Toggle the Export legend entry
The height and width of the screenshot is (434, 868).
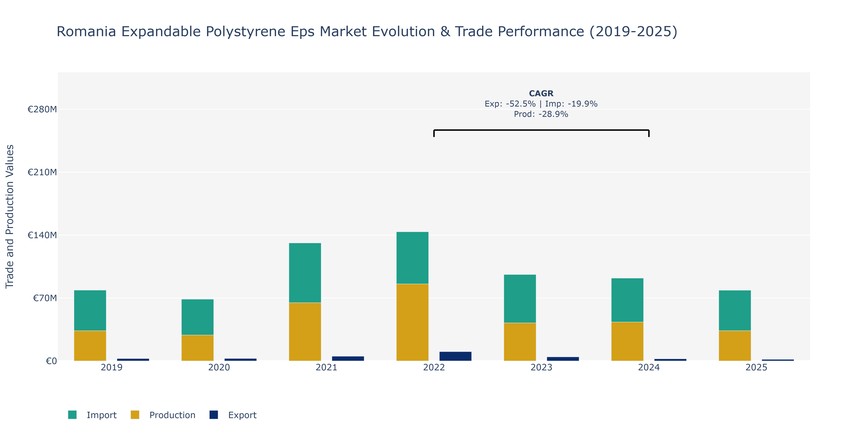pos(233,415)
